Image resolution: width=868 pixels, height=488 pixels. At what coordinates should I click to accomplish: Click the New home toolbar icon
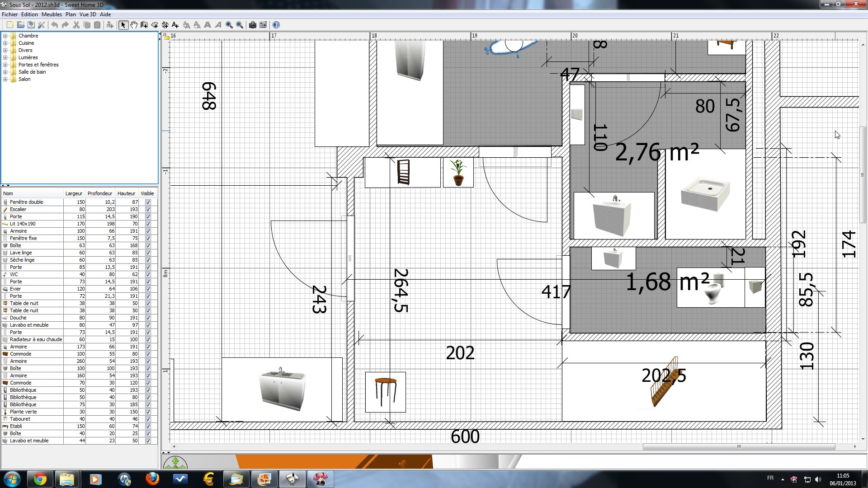tap(10, 25)
